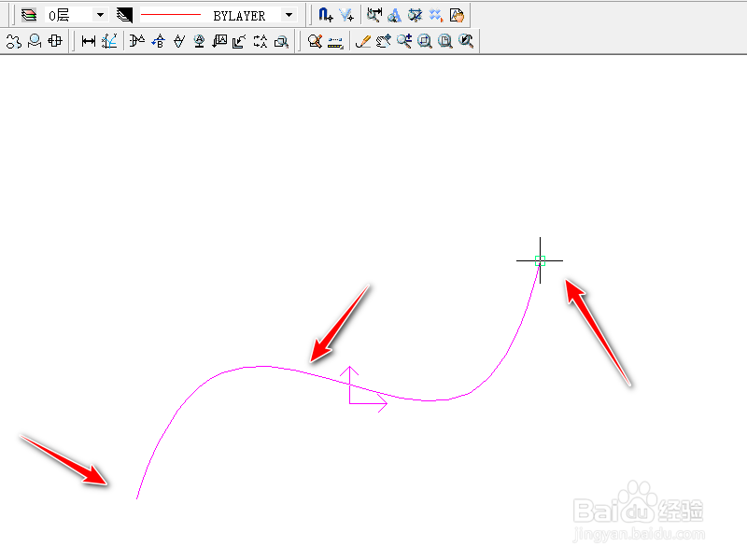Select the zoom previous tool
The width and height of the screenshot is (747, 560).
(x=466, y=41)
